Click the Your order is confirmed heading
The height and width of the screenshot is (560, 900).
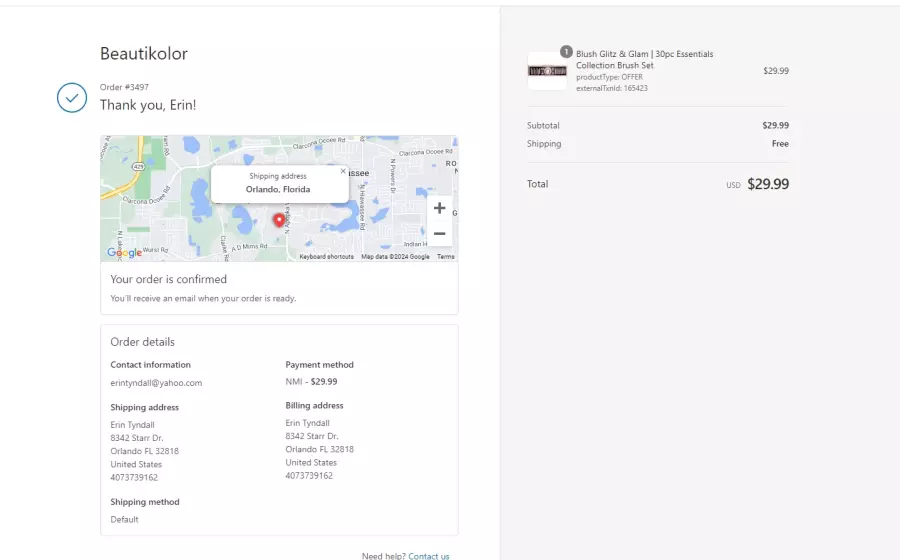coord(169,279)
